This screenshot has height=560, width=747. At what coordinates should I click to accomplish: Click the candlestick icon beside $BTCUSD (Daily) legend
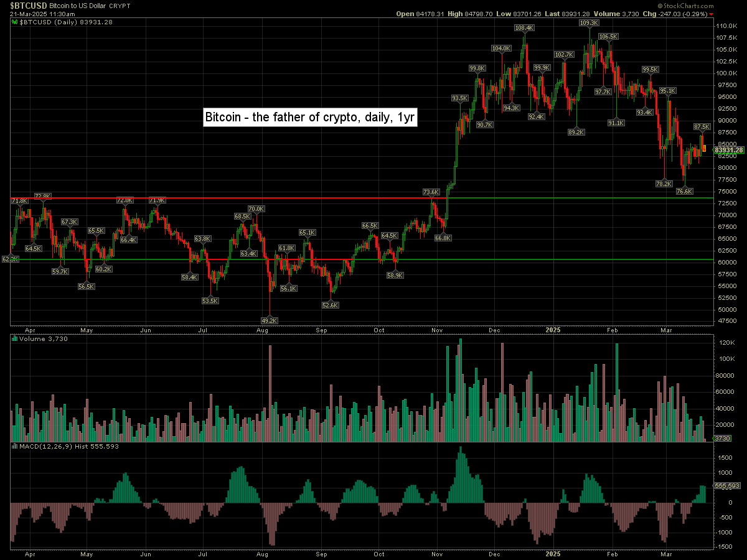15,22
